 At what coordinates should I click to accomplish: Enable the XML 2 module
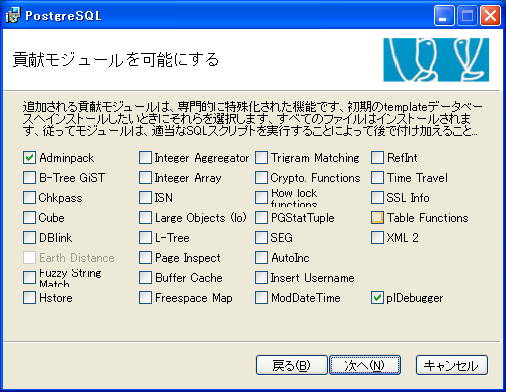[377, 238]
